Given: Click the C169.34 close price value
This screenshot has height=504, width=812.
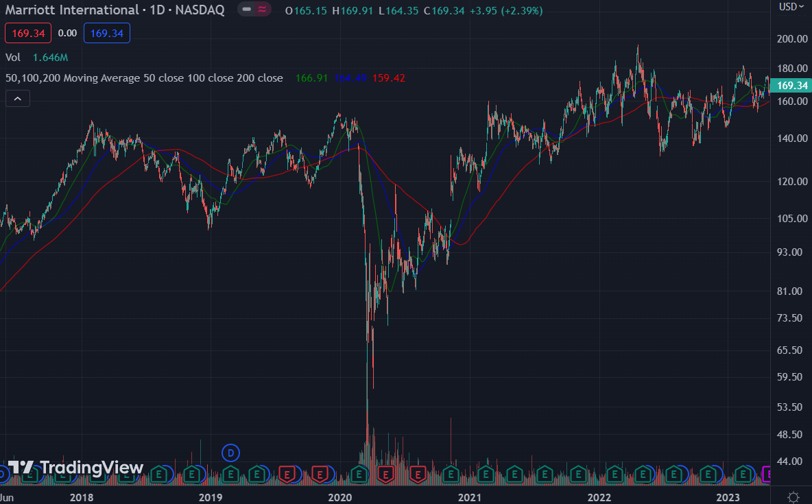Looking at the screenshot, I should tap(444, 10).
